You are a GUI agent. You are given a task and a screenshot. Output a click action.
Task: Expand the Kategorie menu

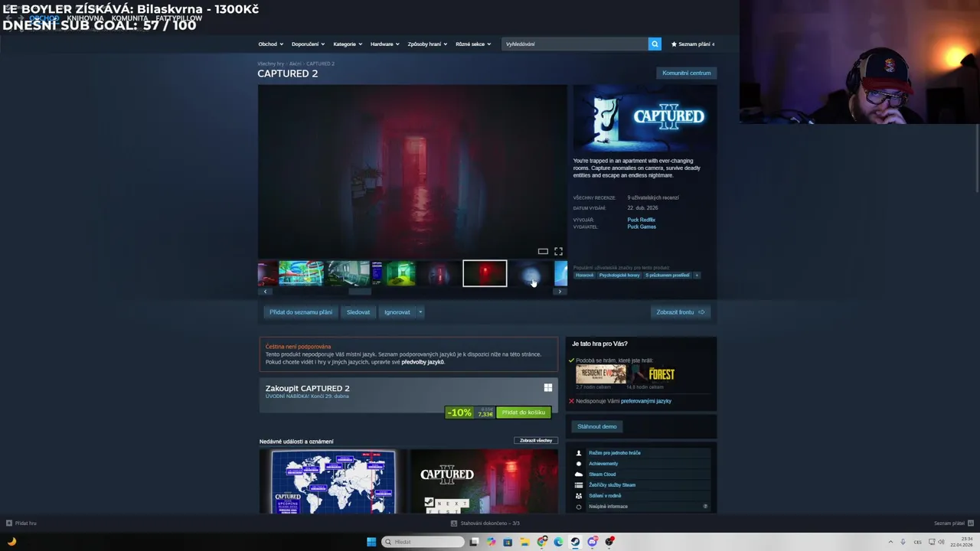[x=348, y=44]
